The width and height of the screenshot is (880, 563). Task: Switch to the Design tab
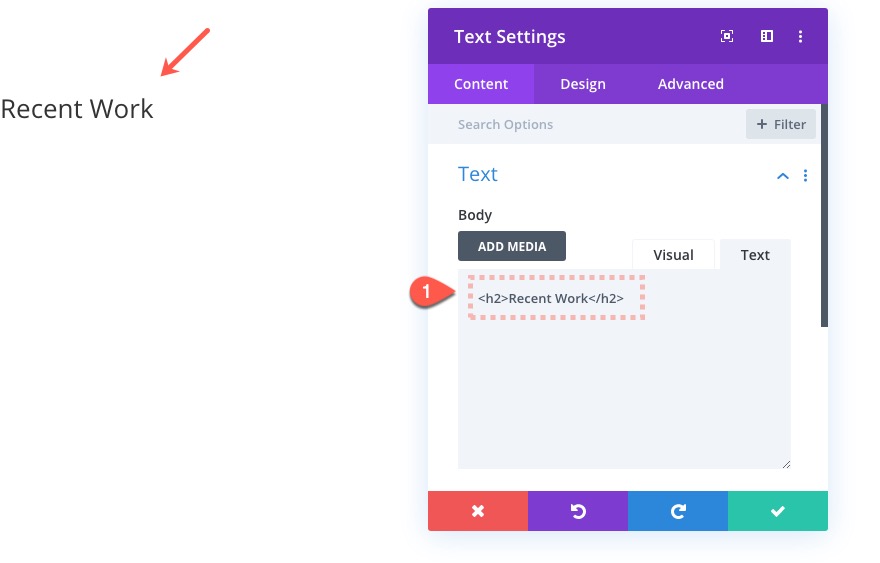(x=583, y=84)
